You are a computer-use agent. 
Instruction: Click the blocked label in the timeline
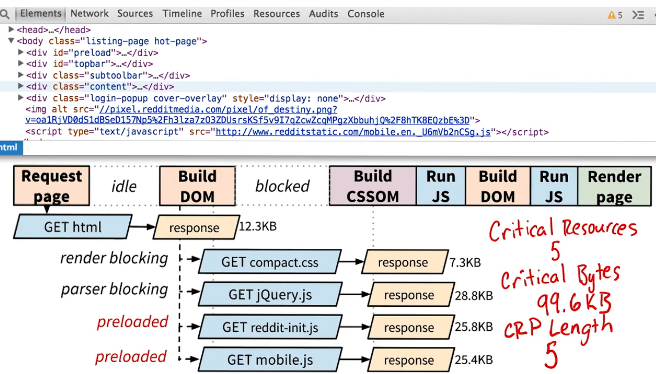[282, 186]
